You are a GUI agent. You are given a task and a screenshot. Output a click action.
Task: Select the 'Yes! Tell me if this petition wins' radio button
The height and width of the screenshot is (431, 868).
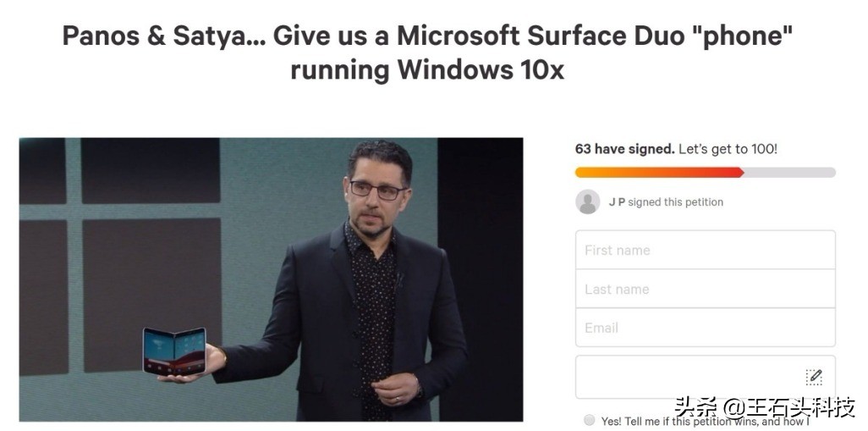[x=590, y=420]
